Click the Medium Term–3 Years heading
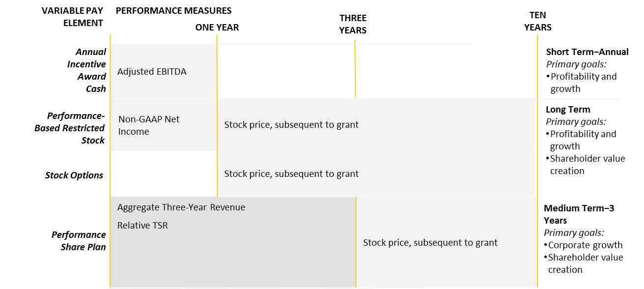The width and height of the screenshot is (644, 289). click(x=579, y=214)
